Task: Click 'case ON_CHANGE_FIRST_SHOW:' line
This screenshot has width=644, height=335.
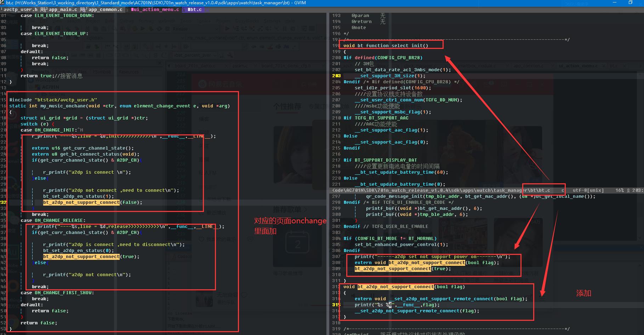Action: 57,293
